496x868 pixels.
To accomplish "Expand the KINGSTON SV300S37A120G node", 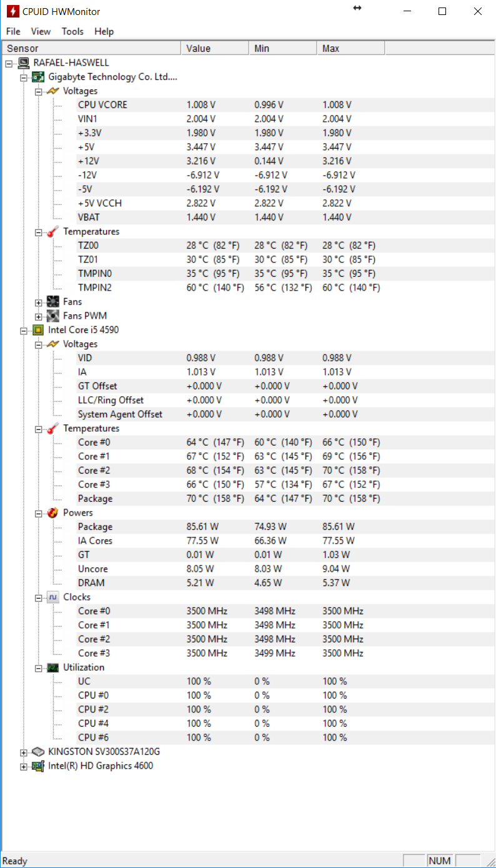I will [x=24, y=752].
